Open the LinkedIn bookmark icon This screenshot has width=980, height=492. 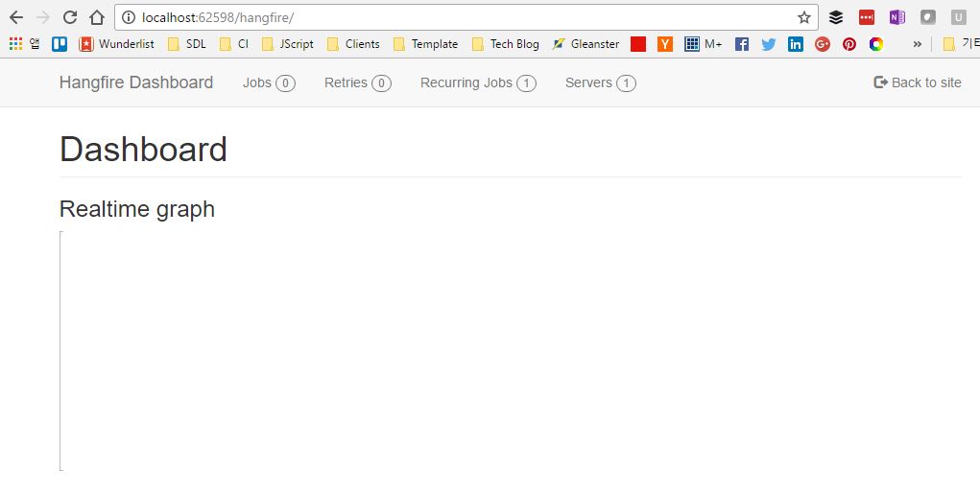796,44
